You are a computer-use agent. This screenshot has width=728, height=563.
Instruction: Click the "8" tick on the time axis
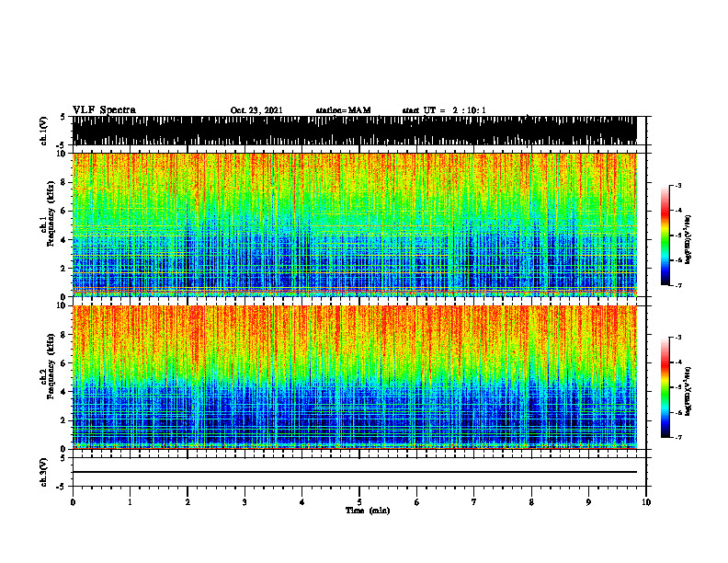click(531, 502)
